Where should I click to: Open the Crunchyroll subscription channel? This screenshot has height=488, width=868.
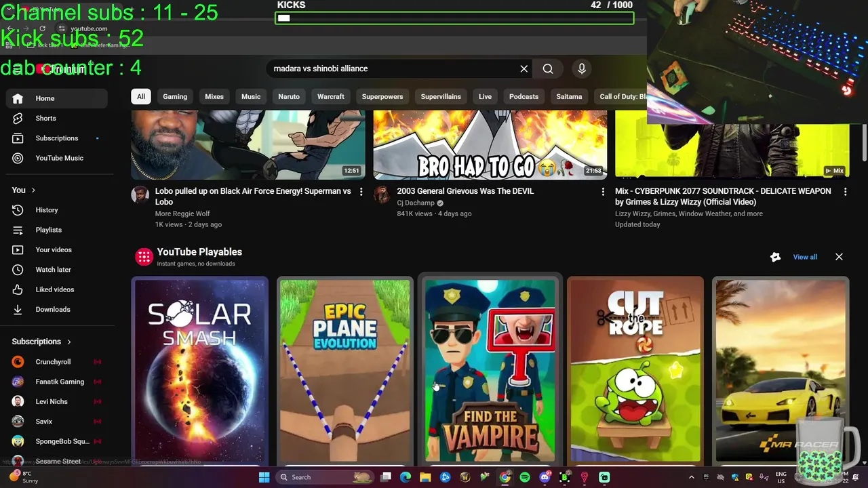coord(57,362)
